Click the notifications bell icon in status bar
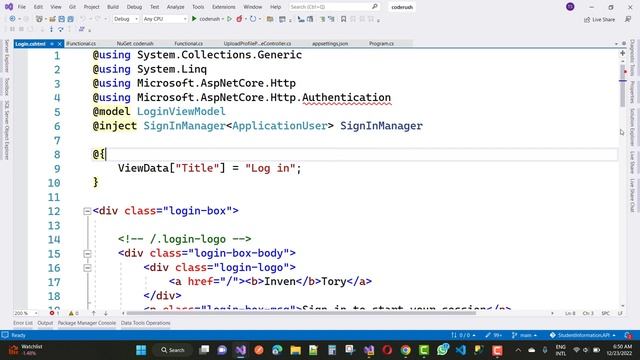The height and width of the screenshot is (360, 640). click(629, 335)
